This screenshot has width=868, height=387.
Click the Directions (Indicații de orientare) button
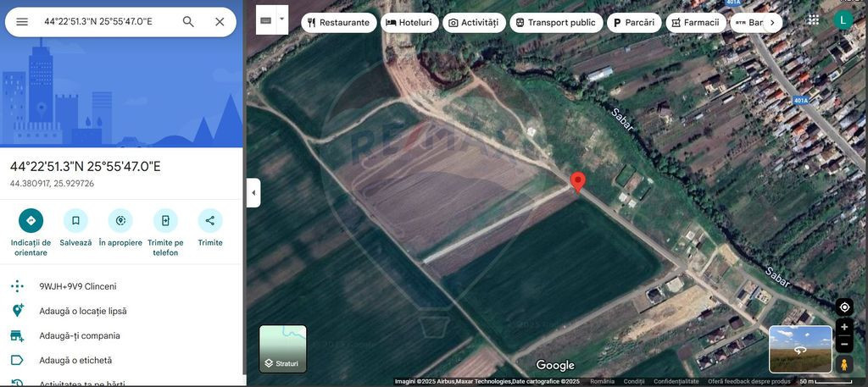31,221
